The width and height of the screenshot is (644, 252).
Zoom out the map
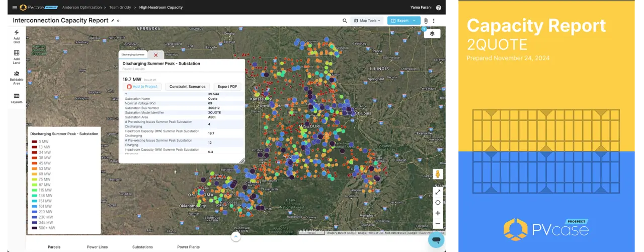(438, 224)
